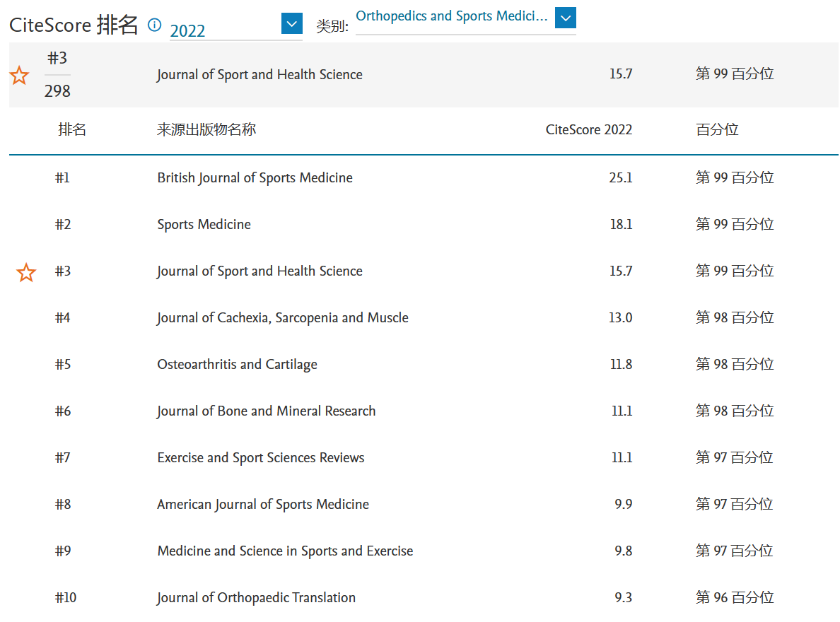Image resolution: width=840 pixels, height=622 pixels.
Task: Open Journal of Cachexia, Sarcopenia and Muscle
Action: [282, 318]
